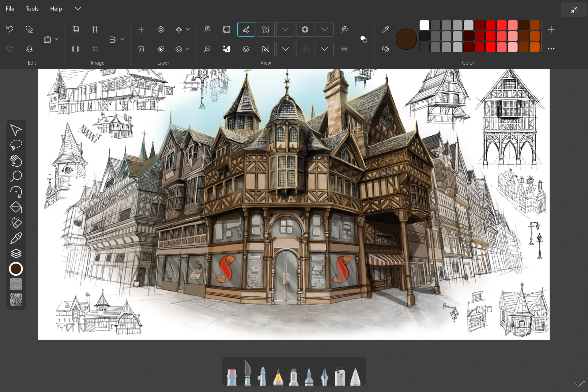This screenshot has width=588, height=392.
Task: Expand the ruler guides options dropdown
Action: [285, 49]
